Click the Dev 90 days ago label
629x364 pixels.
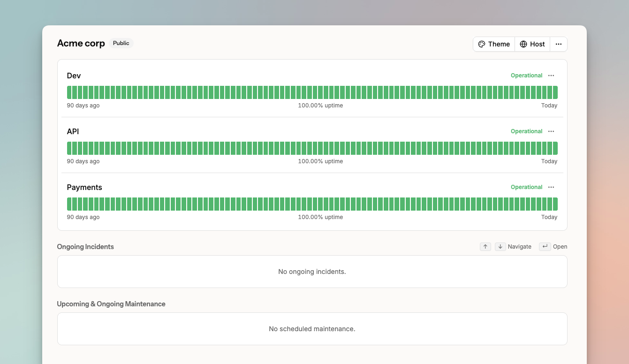coord(83,106)
